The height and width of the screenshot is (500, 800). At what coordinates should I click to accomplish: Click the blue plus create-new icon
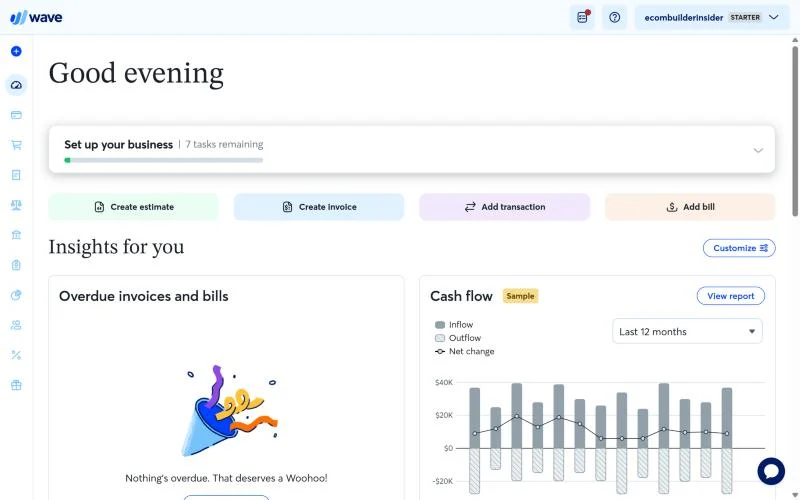16,51
